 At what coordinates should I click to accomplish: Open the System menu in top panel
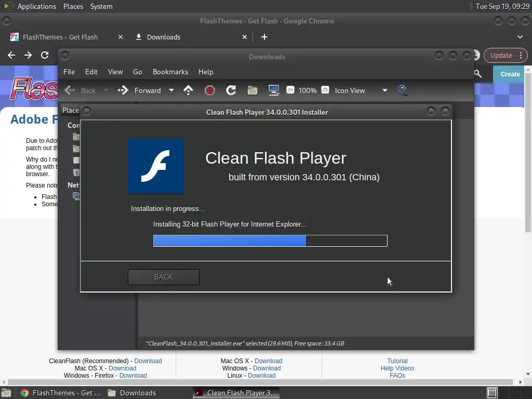[x=101, y=6]
